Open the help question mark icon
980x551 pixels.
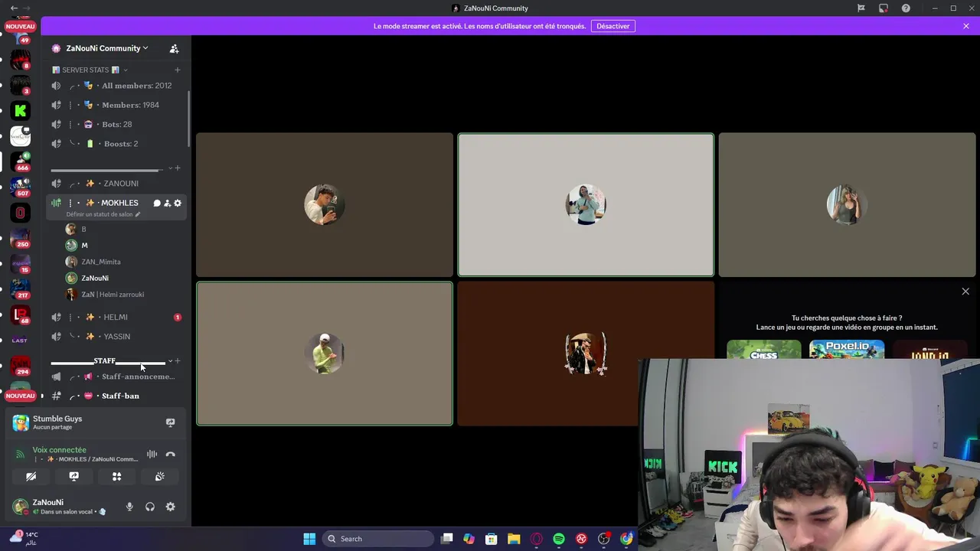(x=906, y=8)
